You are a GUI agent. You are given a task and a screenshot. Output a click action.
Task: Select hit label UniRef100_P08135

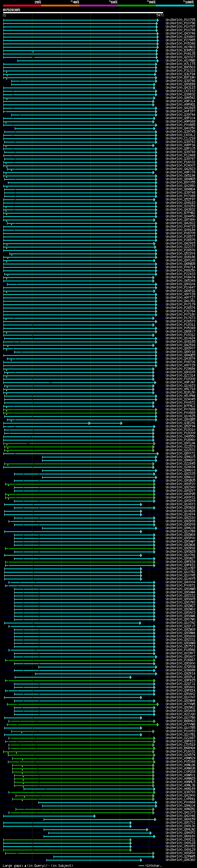180,54
